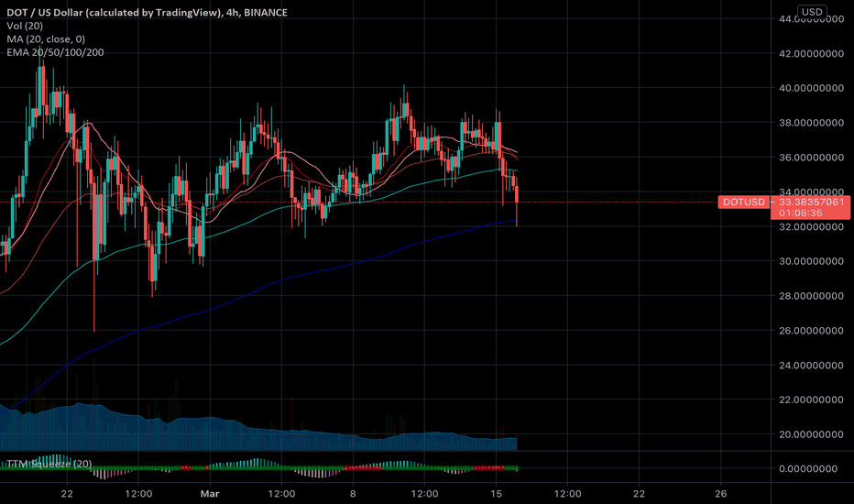
Task: Click the 22.00000000 price axis label
Action: pos(812,400)
